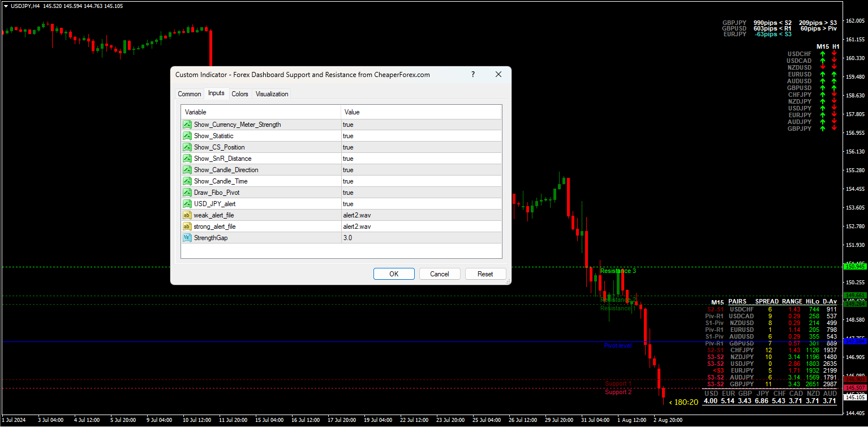Select the true value of USD_JPY_alert

[x=421, y=204]
